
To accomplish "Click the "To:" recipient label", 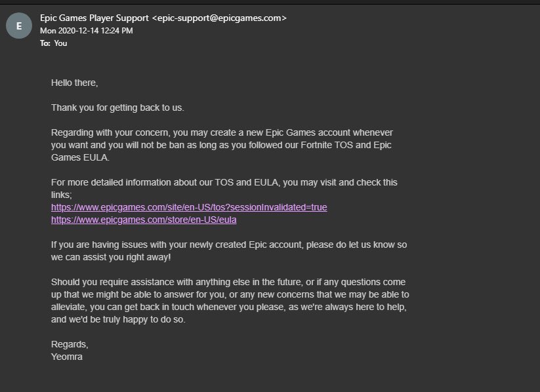I will point(45,43).
